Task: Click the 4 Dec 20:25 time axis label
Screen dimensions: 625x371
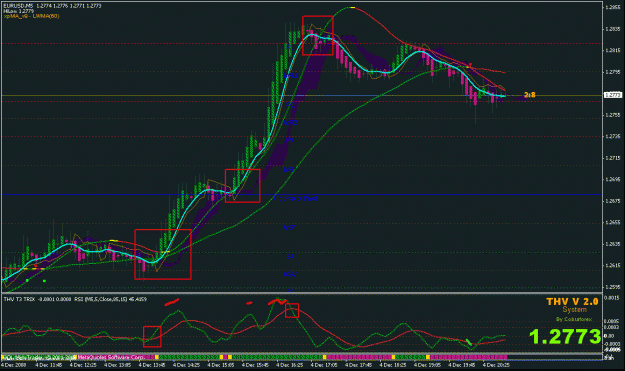Action: tap(496, 365)
